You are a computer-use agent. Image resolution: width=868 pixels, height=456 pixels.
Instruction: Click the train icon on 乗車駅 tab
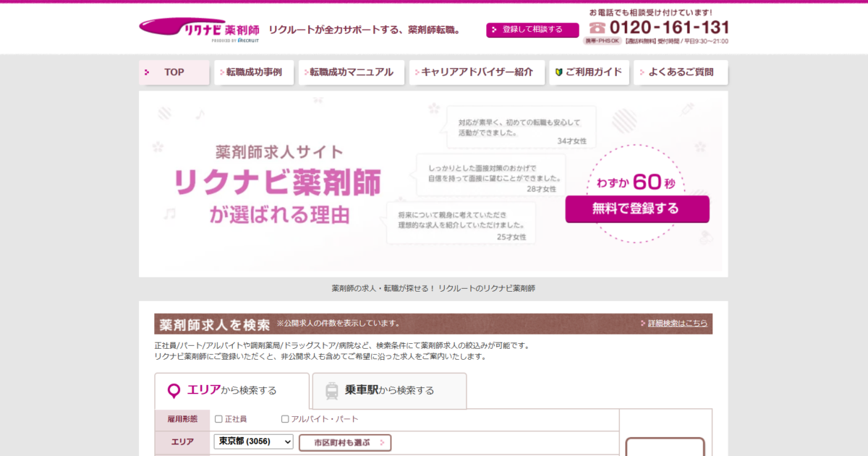click(x=332, y=391)
